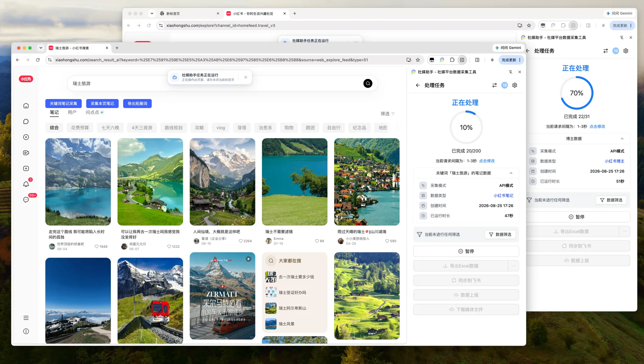The width and height of the screenshot is (644, 364).
Task: Reload the search results page in front window
Action: click(38, 60)
